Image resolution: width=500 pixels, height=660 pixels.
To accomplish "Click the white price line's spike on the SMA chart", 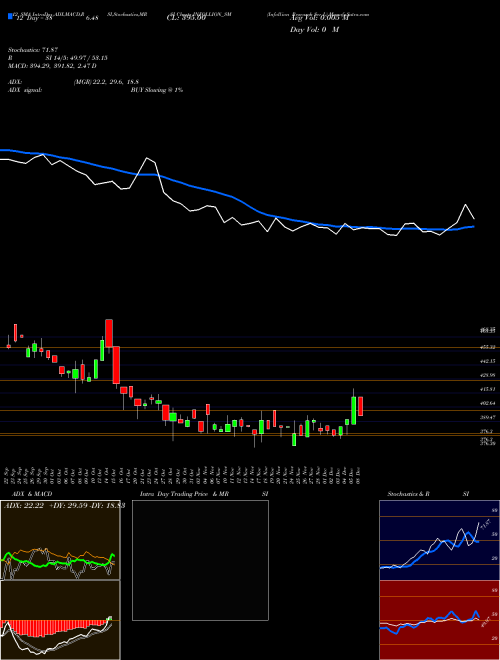I will 147,158.
